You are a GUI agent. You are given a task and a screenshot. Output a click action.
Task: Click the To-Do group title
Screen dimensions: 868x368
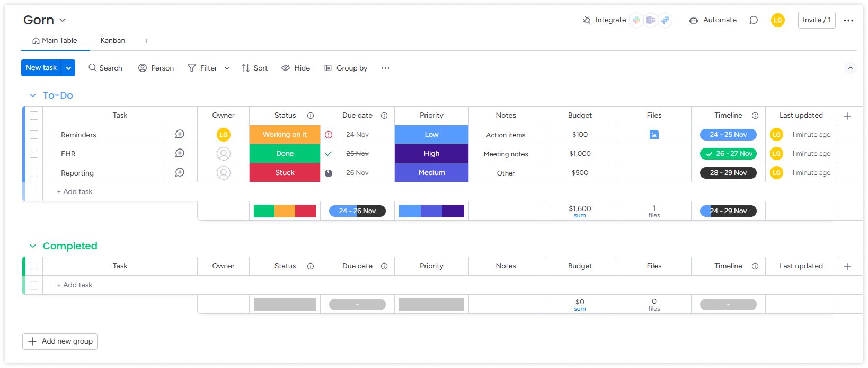pyautogui.click(x=58, y=95)
